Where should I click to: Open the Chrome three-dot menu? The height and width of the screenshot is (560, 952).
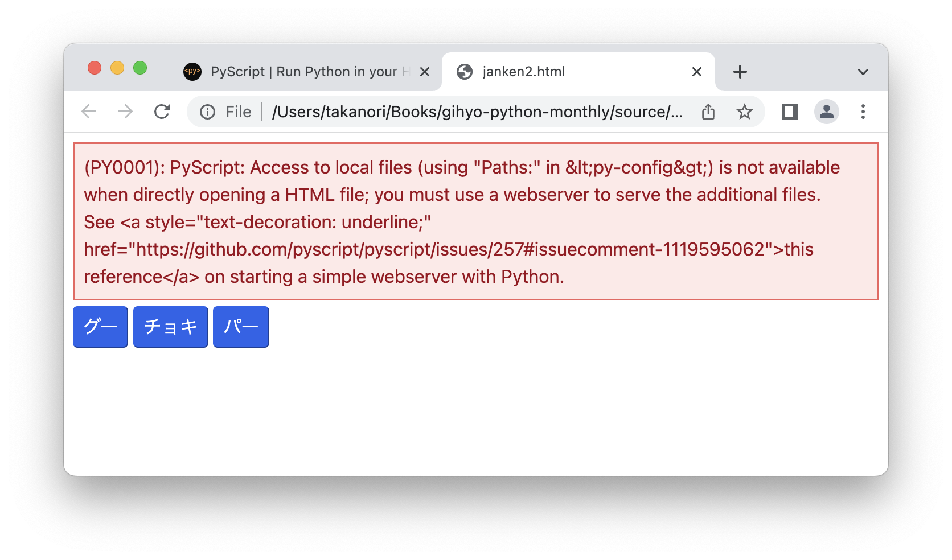click(863, 112)
